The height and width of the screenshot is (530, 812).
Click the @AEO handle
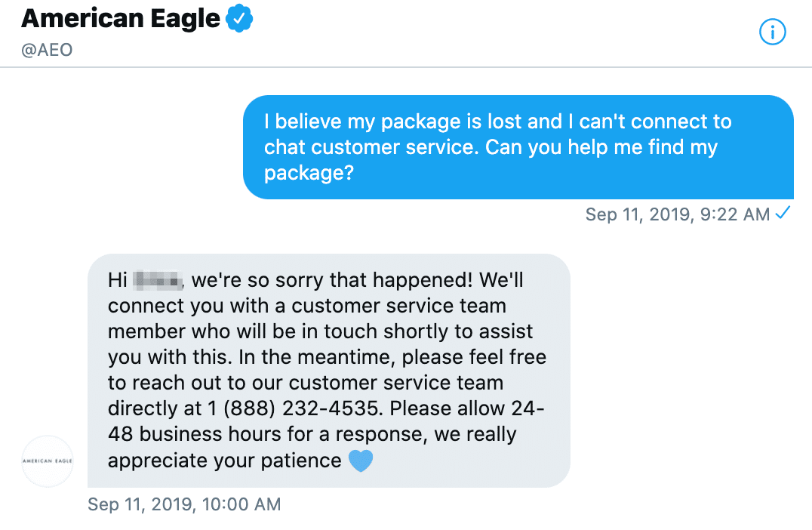tap(47, 51)
